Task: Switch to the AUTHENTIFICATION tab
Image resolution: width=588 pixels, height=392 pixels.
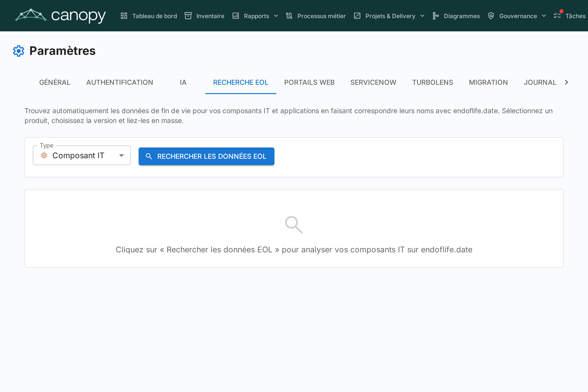Action: point(120,82)
